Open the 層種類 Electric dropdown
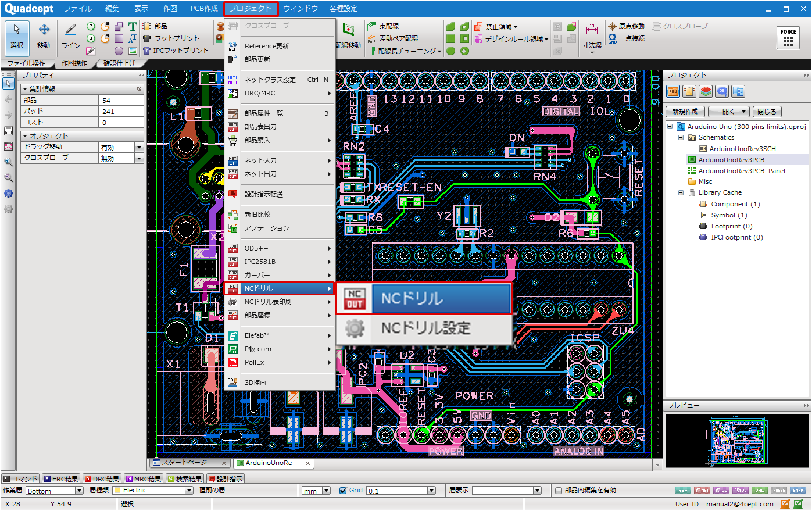Image resolution: width=812 pixels, height=511 pixels. (x=189, y=491)
